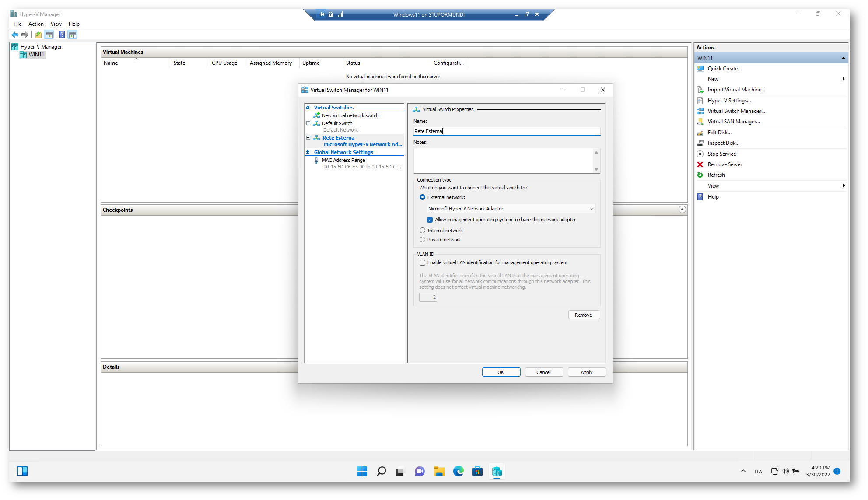Open Search from the taskbar

[x=381, y=471]
